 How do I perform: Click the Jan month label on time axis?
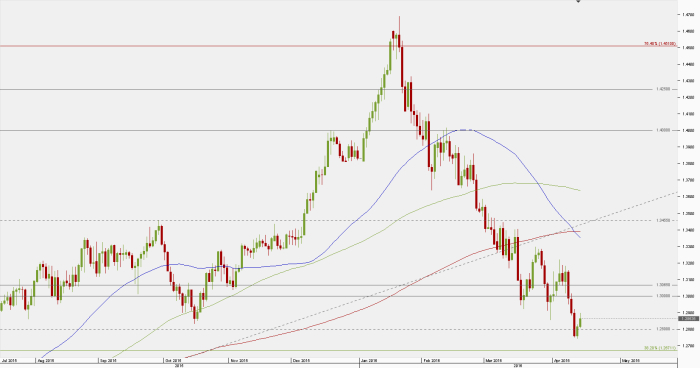tap(368, 360)
